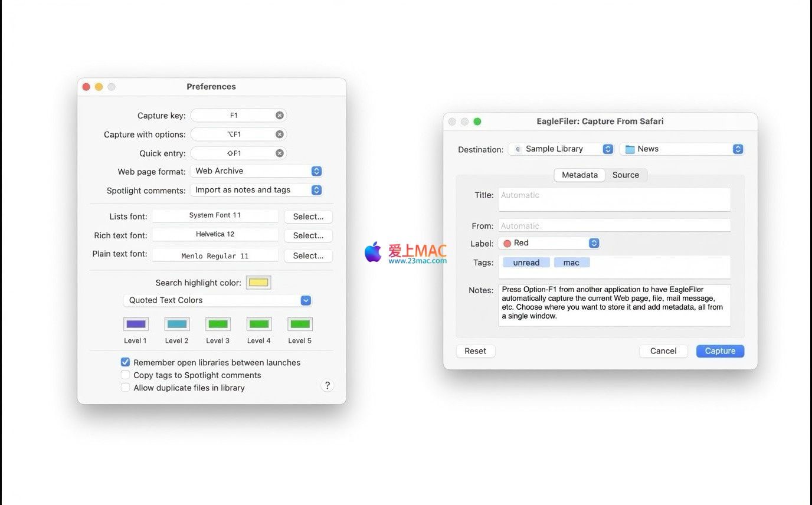Click the Apple logo watermark
Image resolution: width=812 pixels, height=505 pixels.
pos(373,252)
